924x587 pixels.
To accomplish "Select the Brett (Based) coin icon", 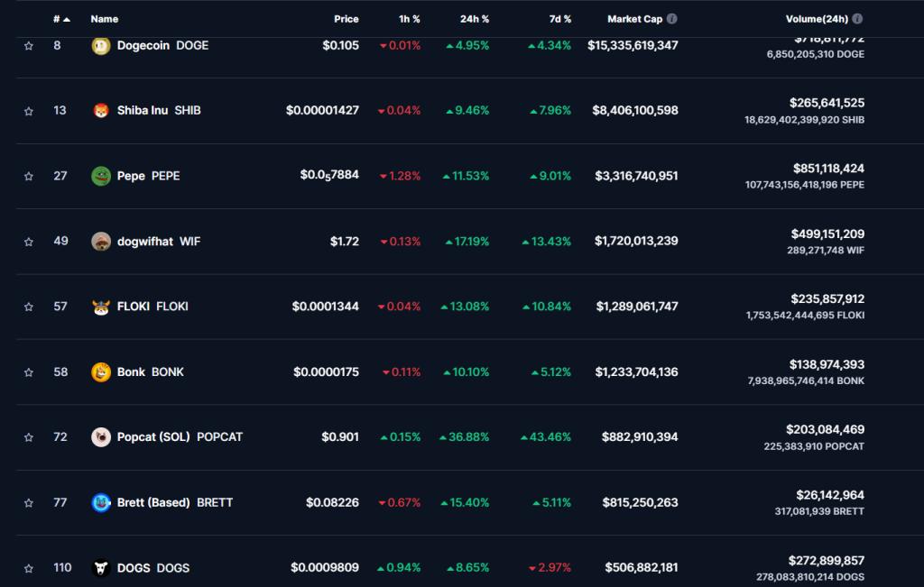I will click(x=101, y=502).
